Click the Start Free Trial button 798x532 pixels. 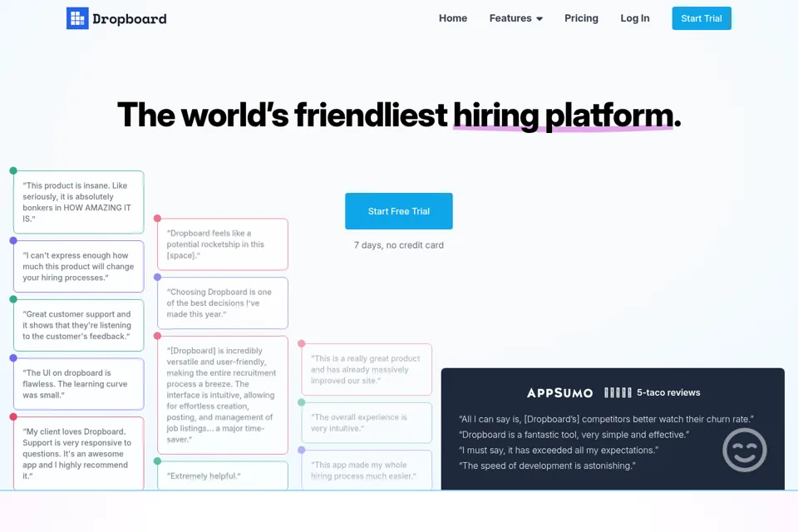point(398,211)
